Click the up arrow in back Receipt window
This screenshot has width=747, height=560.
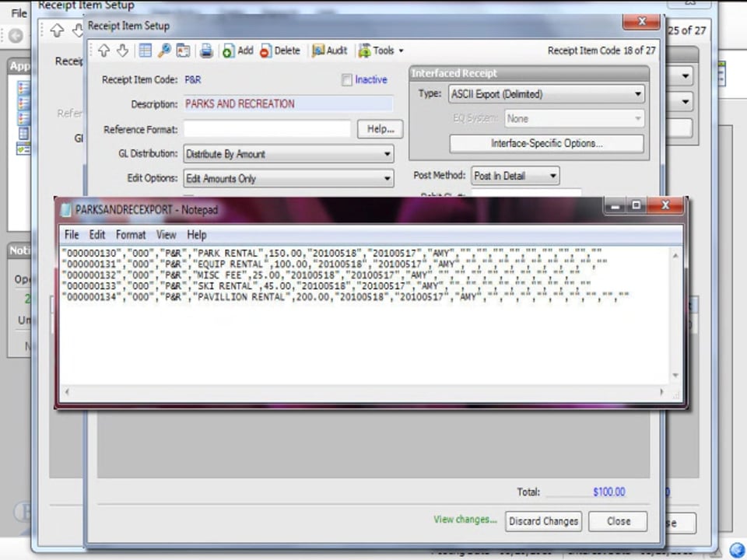(x=57, y=30)
